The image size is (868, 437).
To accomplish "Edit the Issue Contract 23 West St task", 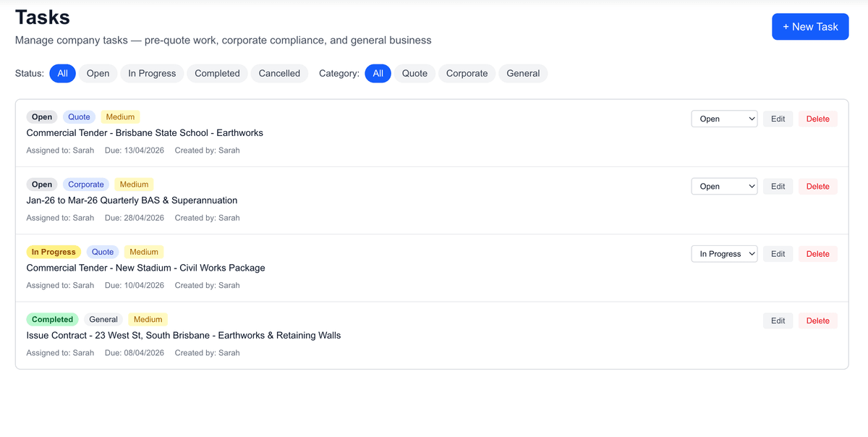I will (778, 321).
